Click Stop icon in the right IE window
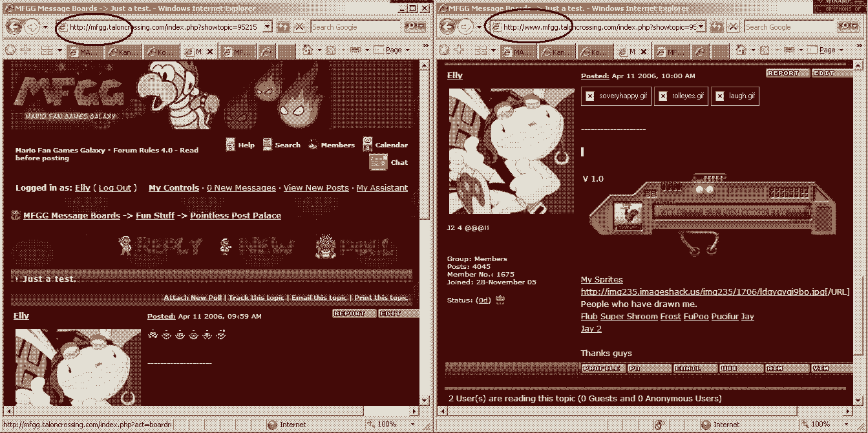Viewport: 868px width, 433px height. point(733,27)
